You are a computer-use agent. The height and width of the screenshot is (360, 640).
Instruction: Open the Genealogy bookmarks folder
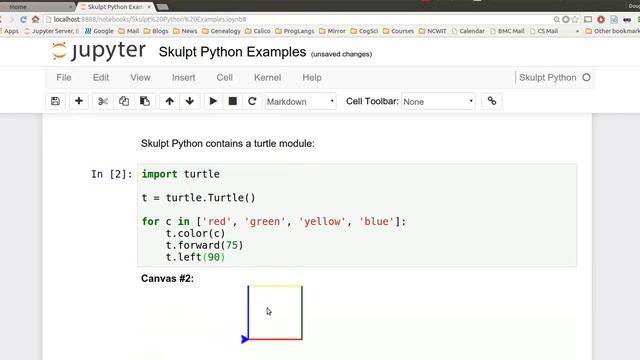click(221, 31)
